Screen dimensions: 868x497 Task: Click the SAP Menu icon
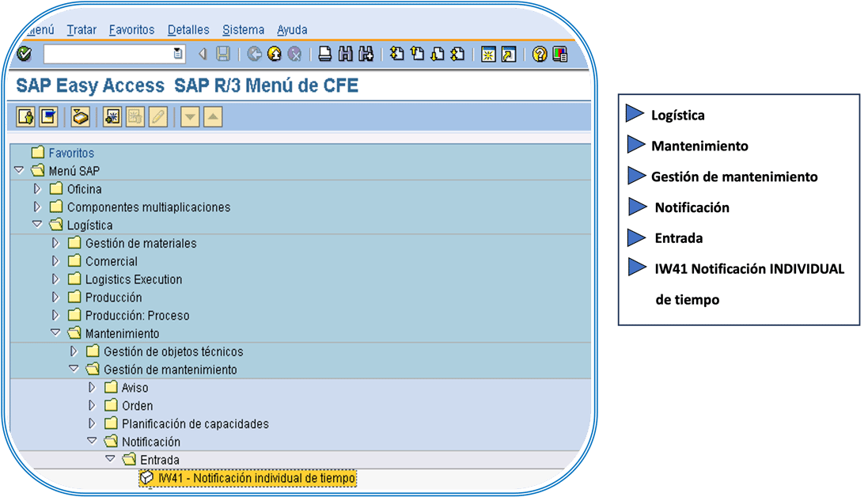point(48,117)
